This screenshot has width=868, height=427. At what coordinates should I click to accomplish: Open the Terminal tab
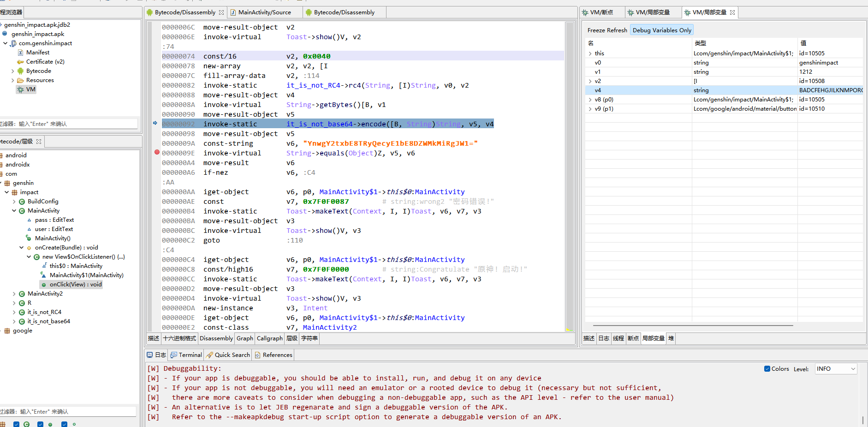(x=186, y=355)
